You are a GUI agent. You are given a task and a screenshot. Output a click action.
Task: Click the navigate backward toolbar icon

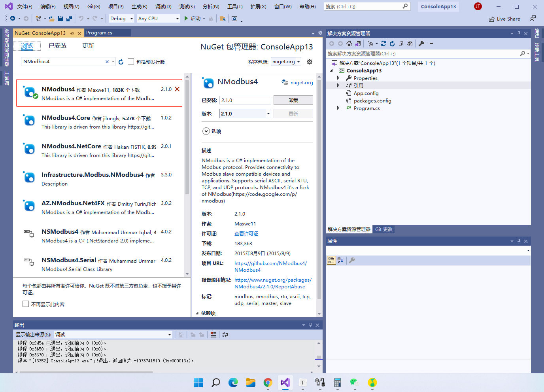coord(13,19)
